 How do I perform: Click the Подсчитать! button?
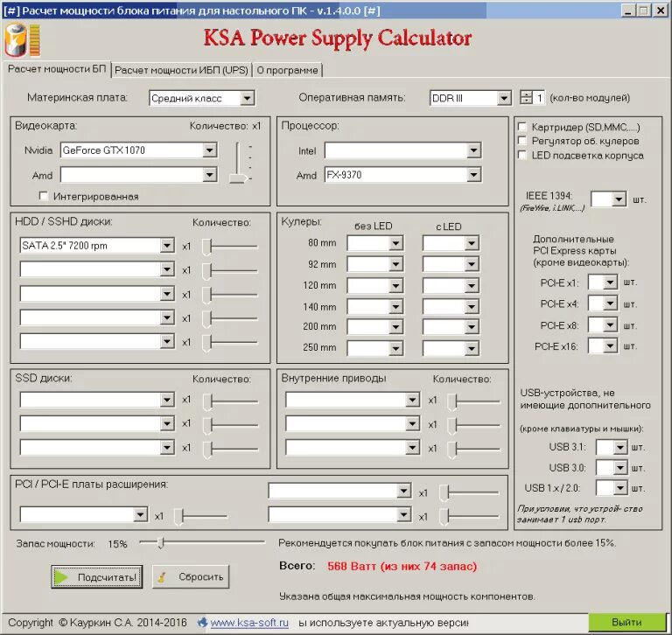tap(96, 576)
